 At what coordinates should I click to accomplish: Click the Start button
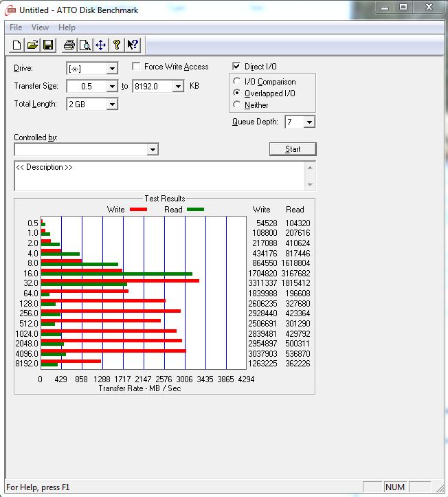tap(293, 149)
